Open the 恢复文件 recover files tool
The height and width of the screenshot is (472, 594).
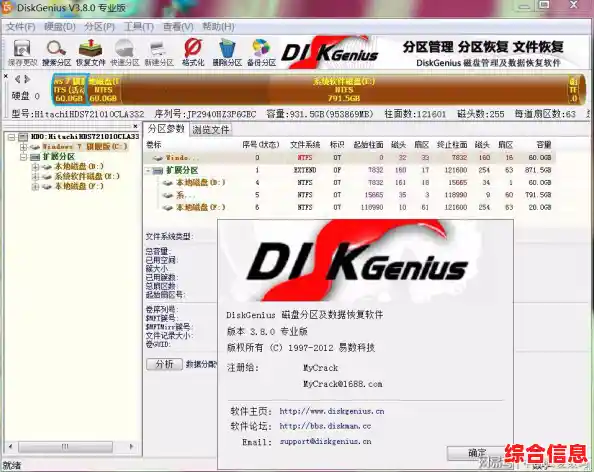pos(90,53)
